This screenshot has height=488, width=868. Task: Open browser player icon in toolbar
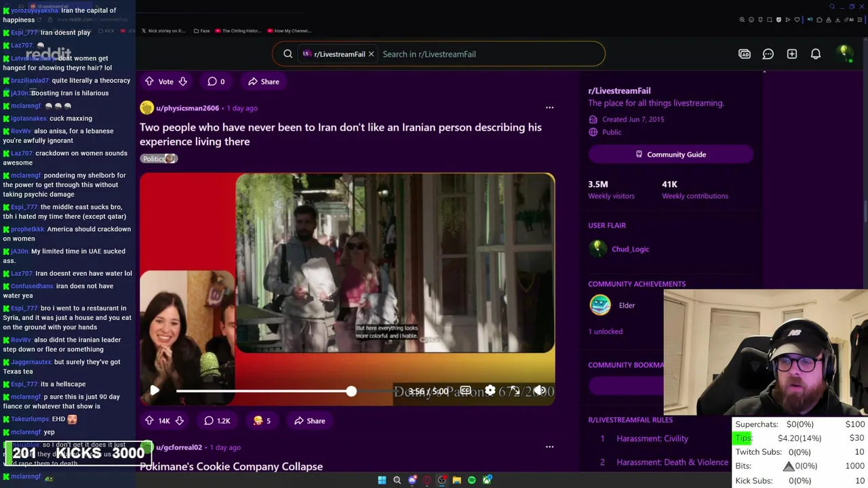(x=788, y=20)
